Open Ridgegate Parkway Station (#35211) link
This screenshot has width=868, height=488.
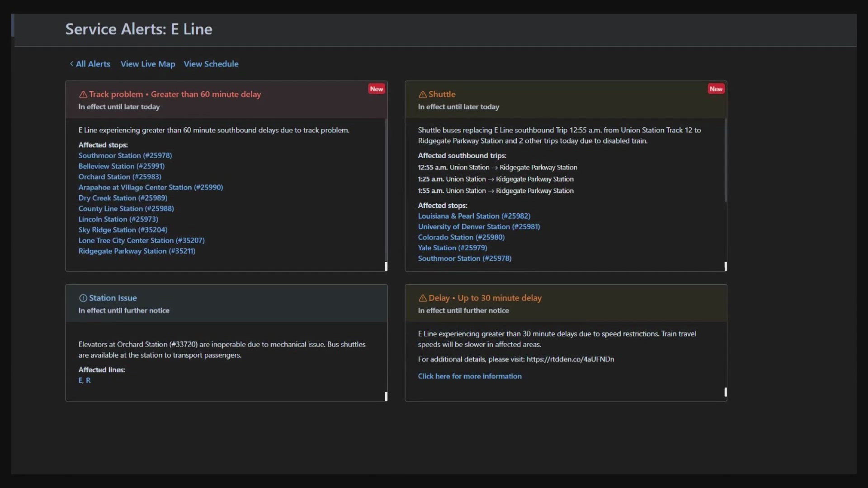click(x=137, y=251)
